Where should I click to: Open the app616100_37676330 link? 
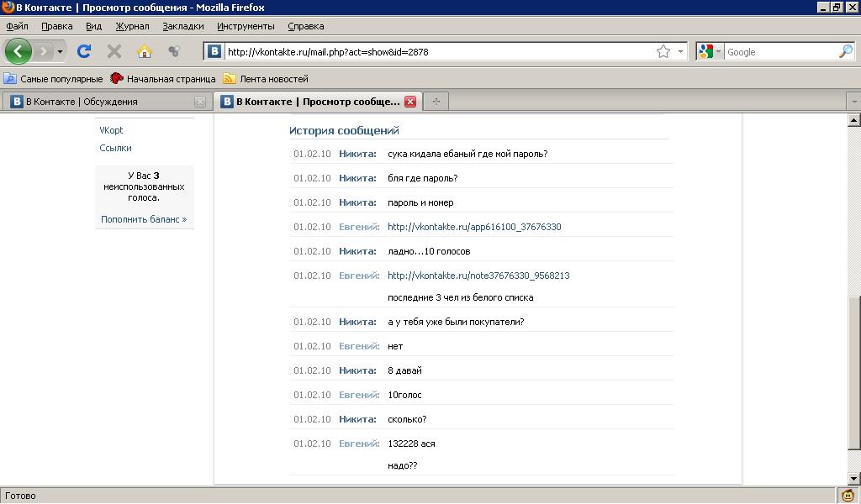(x=474, y=227)
